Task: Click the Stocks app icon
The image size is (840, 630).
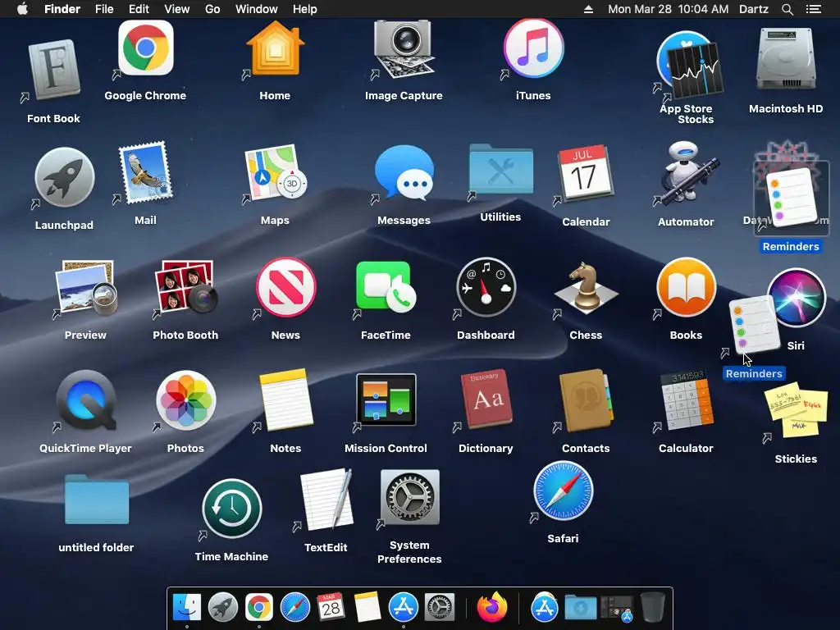Action: tap(696, 70)
